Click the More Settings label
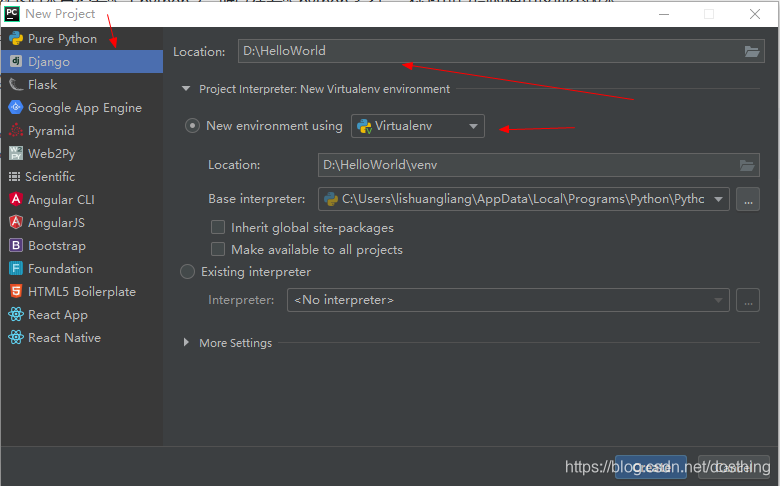 click(x=236, y=343)
